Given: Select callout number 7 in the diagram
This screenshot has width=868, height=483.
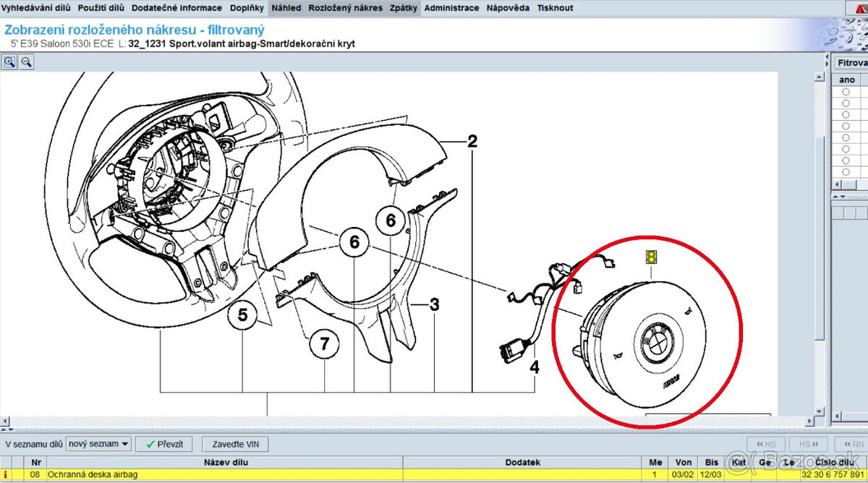Looking at the screenshot, I should (x=325, y=345).
